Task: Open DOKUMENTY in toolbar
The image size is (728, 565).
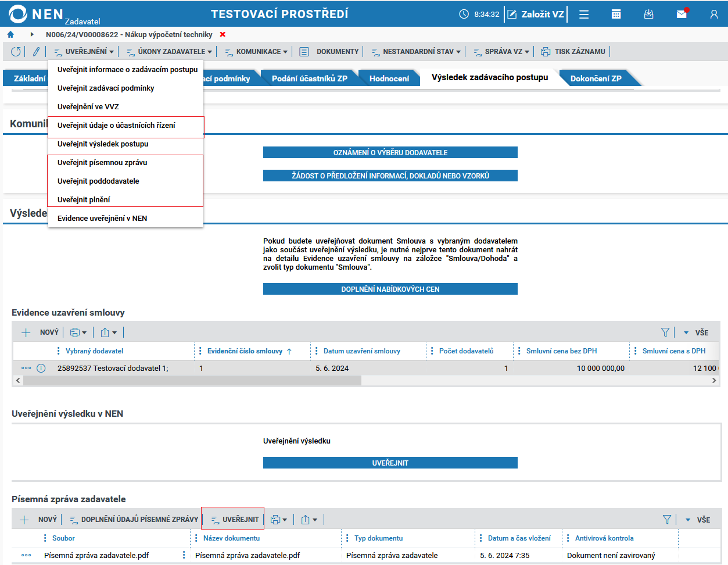Action: coord(329,52)
